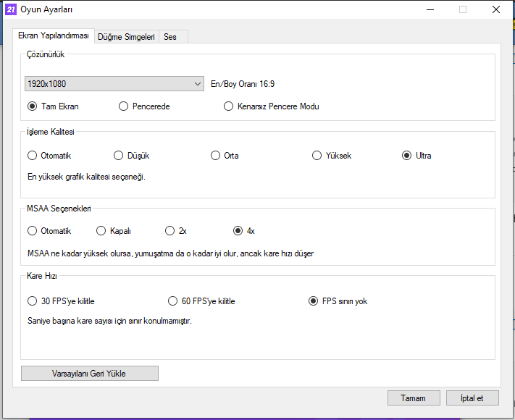Set İşleme Kalitesi to Düşük
This screenshot has height=420, width=515.
[x=120, y=156]
